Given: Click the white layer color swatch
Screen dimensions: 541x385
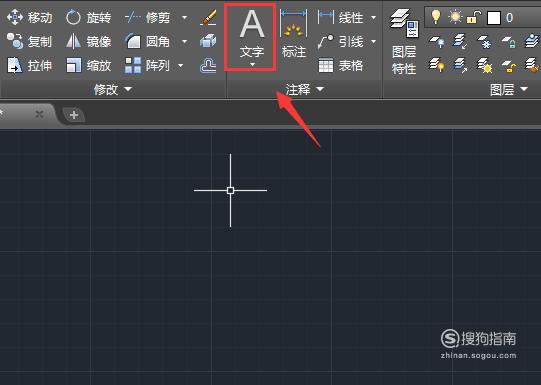Looking at the screenshot, I should pyautogui.click(x=494, y=18).
